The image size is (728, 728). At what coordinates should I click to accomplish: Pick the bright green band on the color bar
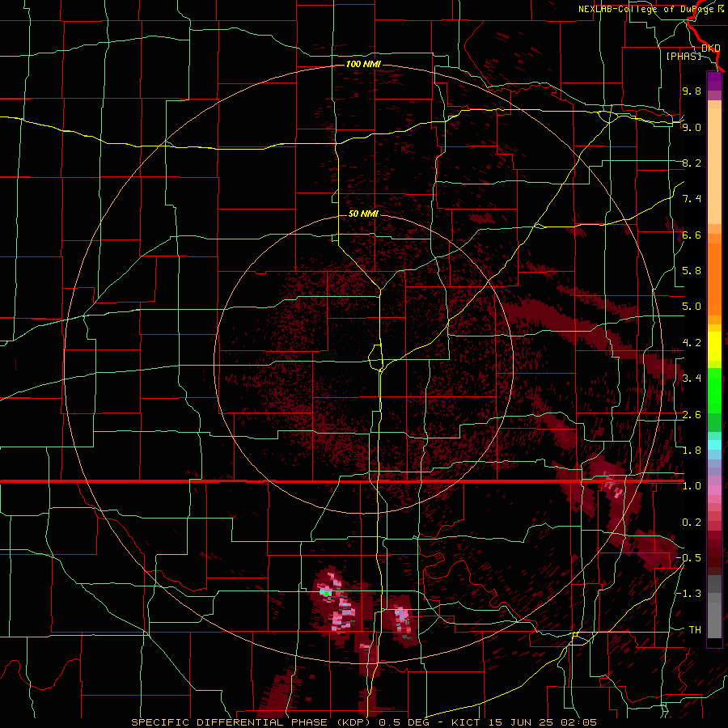(x=714, y=390)
